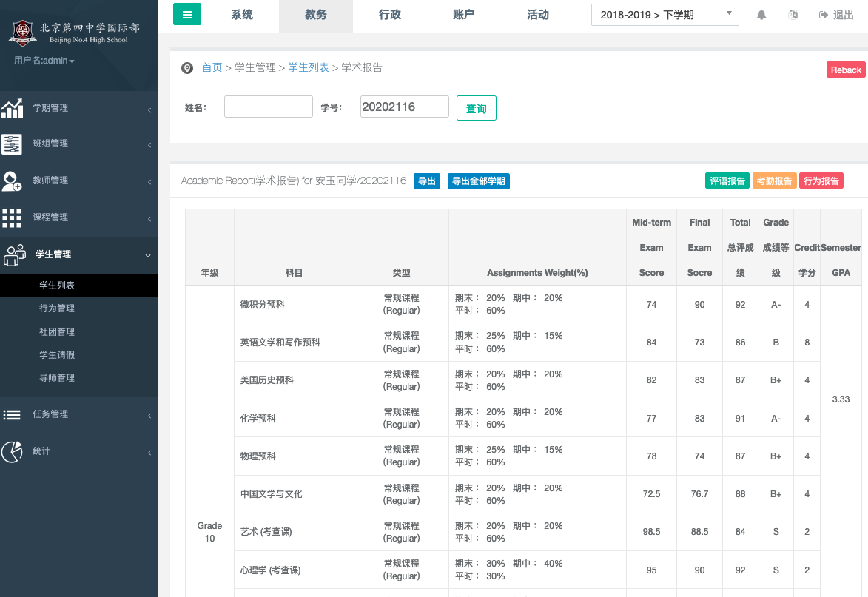
Task: Click the 心理学 (考查课) subject cell
Action: [294, 570]
